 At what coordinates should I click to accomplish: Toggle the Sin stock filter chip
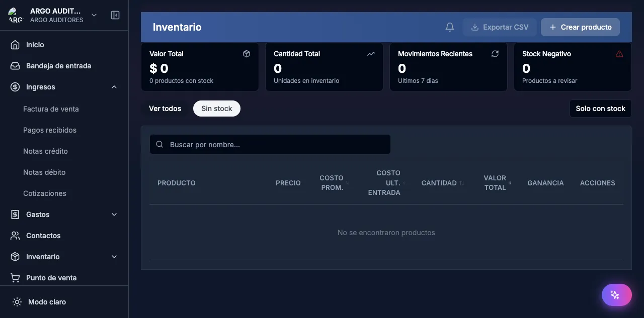click(217, 108)
